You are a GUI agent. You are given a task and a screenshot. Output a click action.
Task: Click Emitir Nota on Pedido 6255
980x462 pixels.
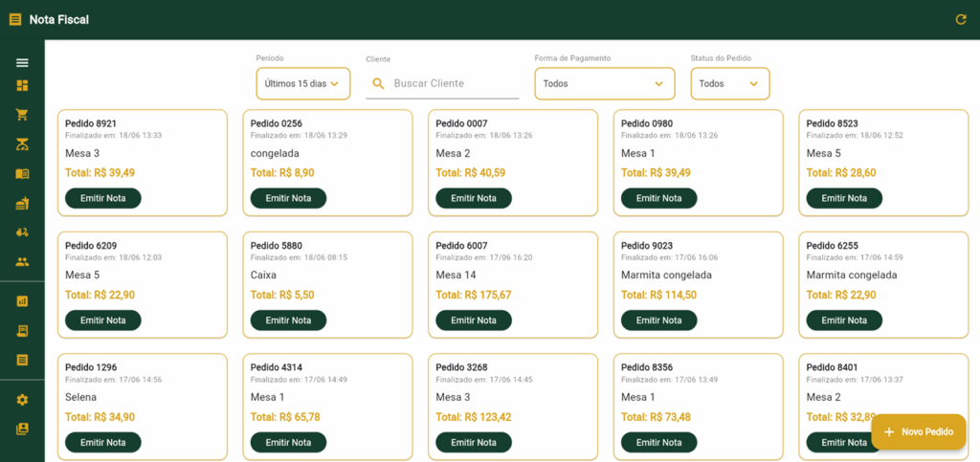pos(844,320)
